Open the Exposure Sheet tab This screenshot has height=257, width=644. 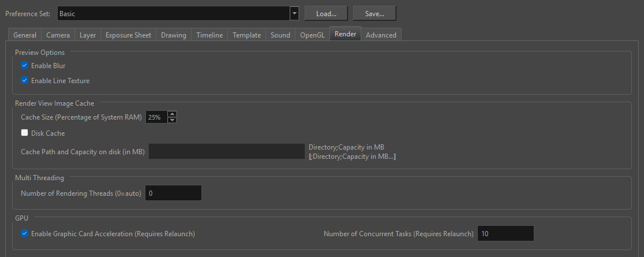point(128,35)
